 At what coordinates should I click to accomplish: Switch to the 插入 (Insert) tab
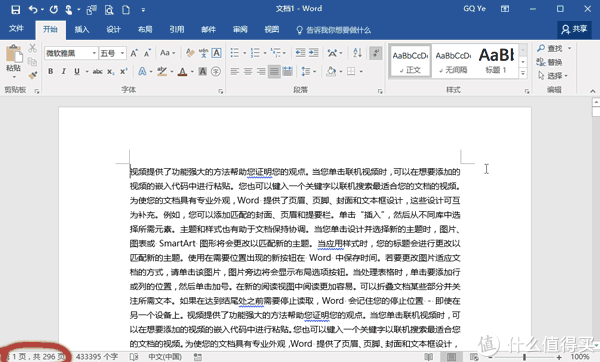(x=82, y=29)
